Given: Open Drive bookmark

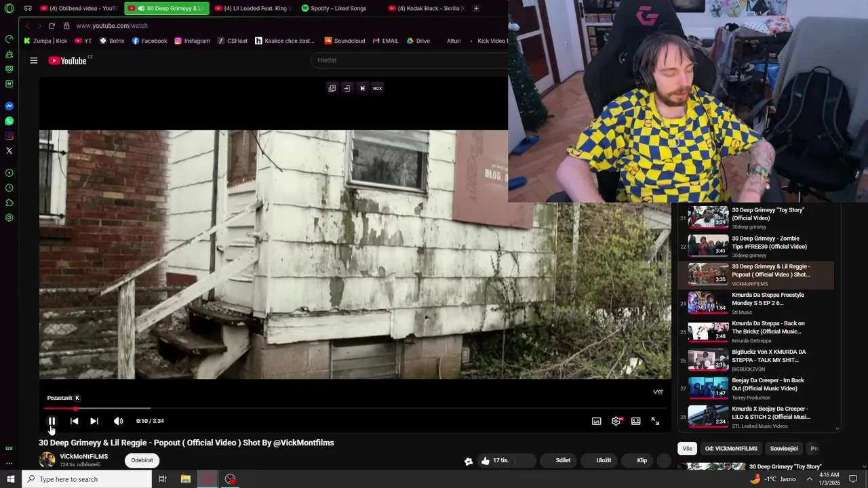Looking at the screenshot, I should tap(418, 41).
